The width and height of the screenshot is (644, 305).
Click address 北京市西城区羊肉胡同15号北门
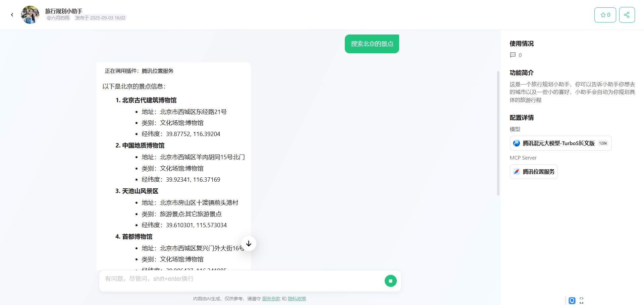point(202,157)
